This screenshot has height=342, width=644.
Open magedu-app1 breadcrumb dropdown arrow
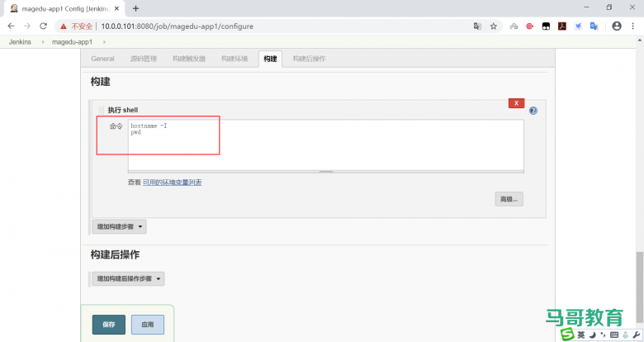pos(104,42)
